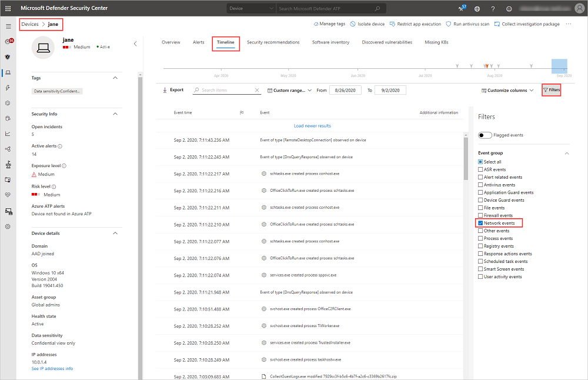Click the globe icon in the header

pos(477,9)
